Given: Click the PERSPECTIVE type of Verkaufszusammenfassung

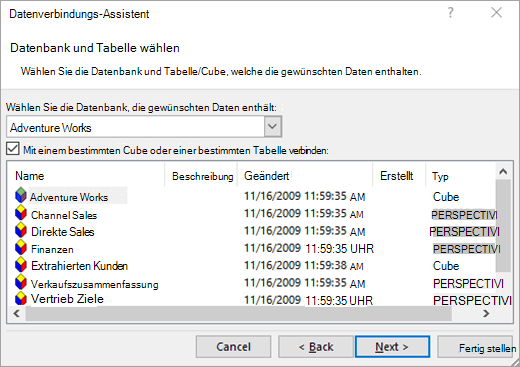Looking at the screenshot, I should coord(468,283).
